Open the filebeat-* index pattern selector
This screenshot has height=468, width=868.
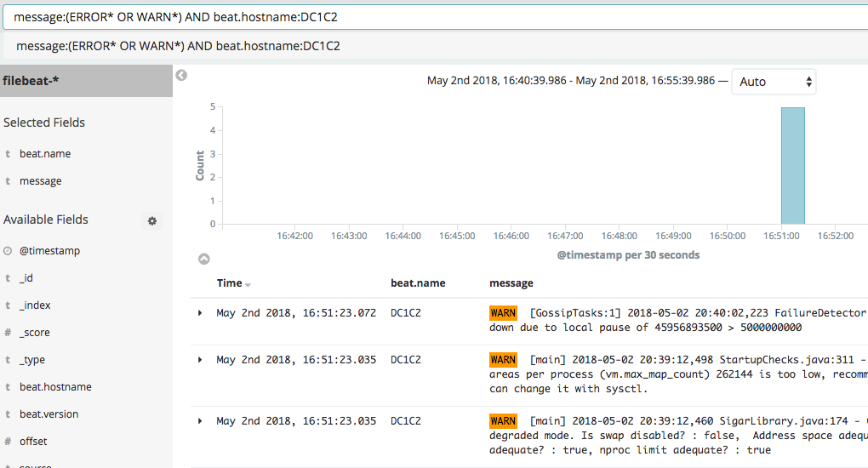(85, 81)
